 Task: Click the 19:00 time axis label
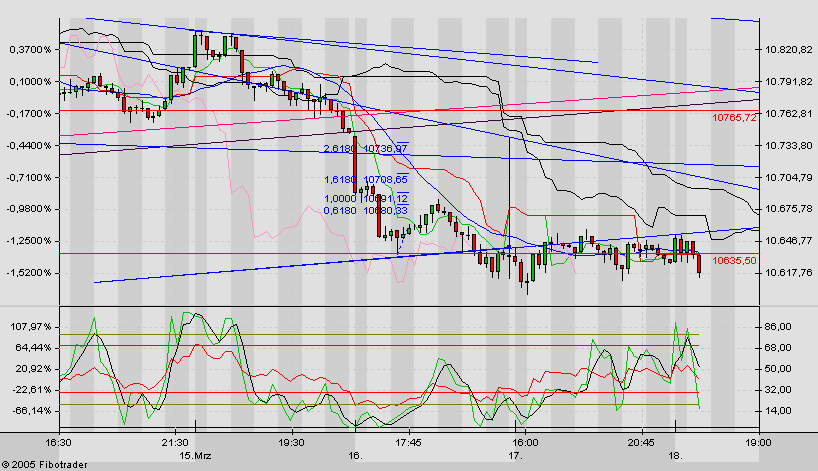(x=758, y=443)
